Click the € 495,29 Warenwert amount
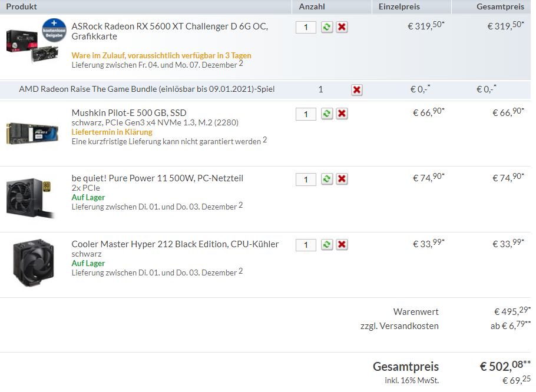 pos(512,311)
